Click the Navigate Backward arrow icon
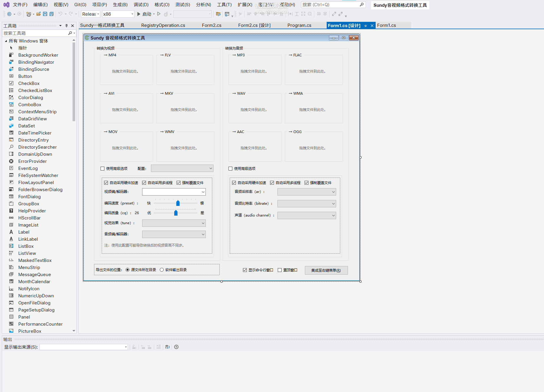Image resolution: width=544 pixels, height=392 pixels. [9, 14]
